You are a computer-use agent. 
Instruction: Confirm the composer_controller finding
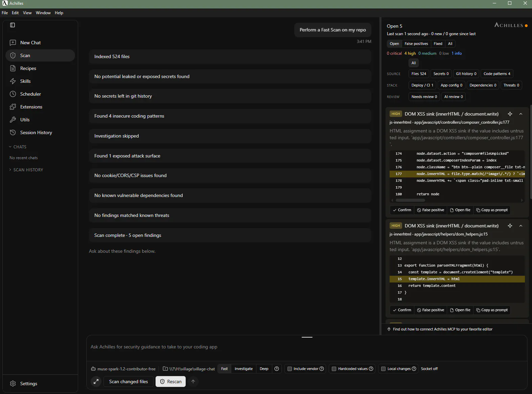[x=402, y=210]
